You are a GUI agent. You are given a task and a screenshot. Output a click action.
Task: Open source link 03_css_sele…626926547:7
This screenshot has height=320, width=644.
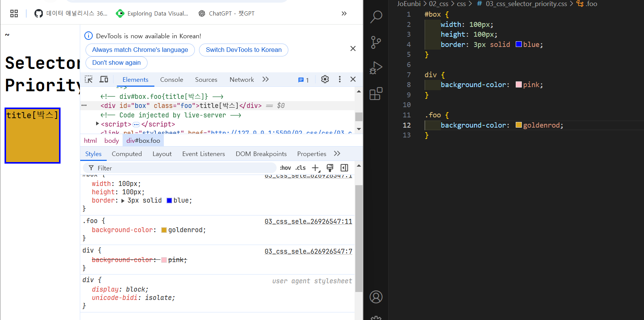point(308,251)
